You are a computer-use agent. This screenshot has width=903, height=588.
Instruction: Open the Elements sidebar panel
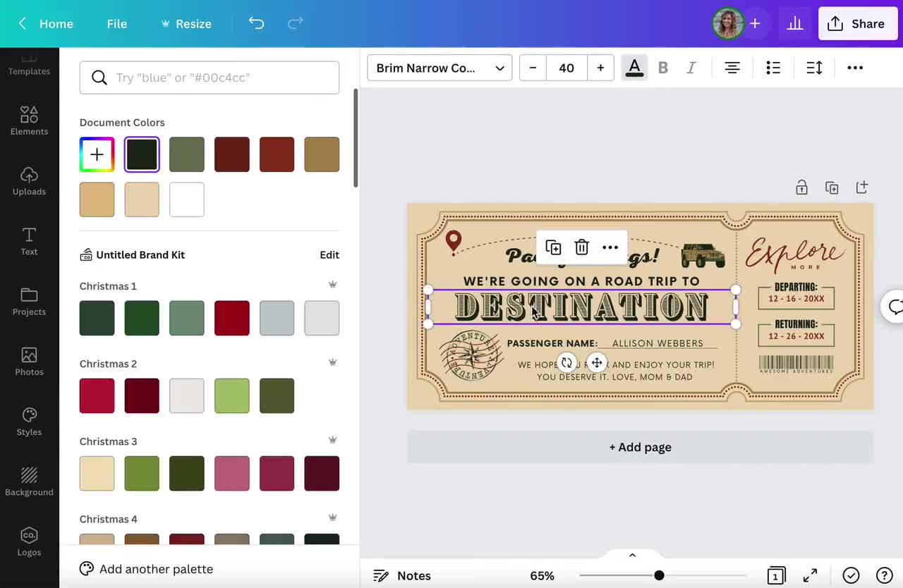[29, 121]
